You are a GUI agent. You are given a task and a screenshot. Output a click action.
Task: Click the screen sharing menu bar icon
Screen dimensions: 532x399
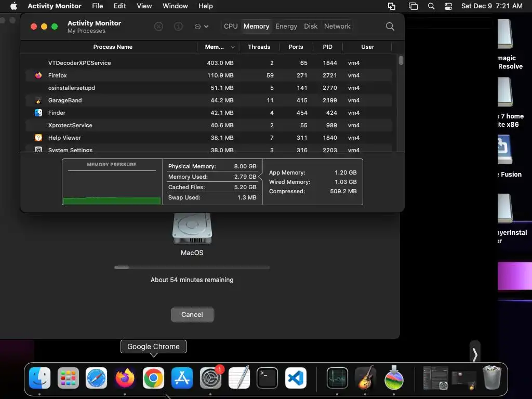pos(392,6)
